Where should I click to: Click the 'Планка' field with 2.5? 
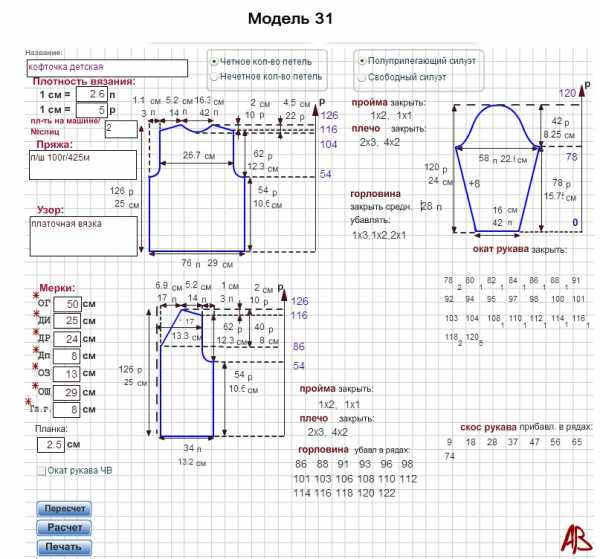tap(54, 443)
